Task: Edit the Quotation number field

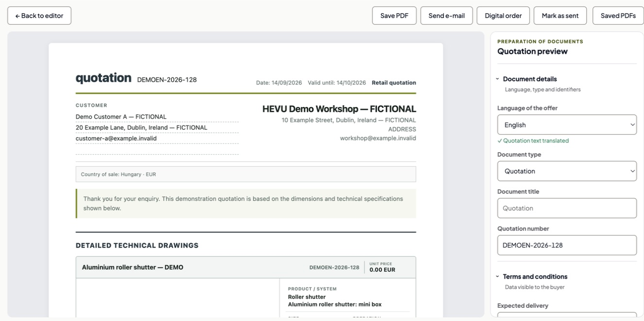Action: click(x=567, y=245)
